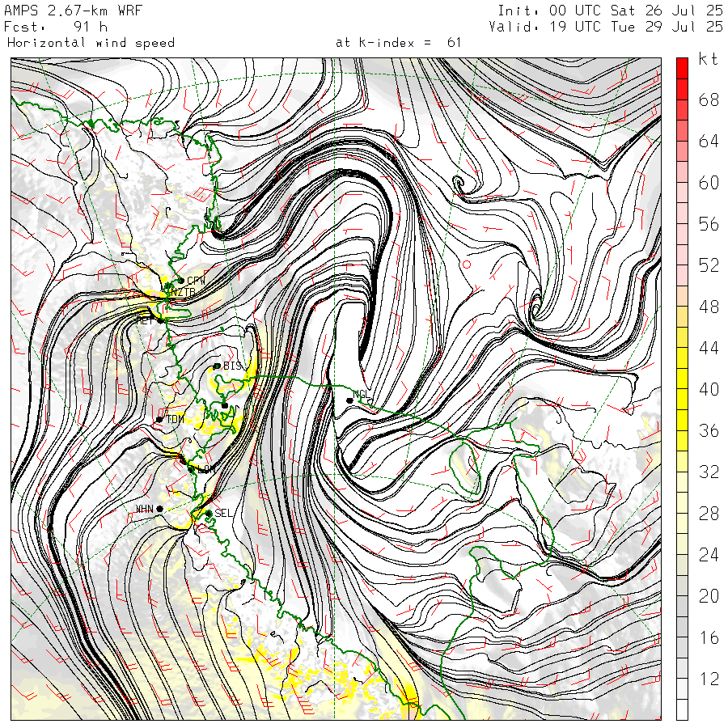Click the 32 value on the colorbar
728x728 pixels.
pos(709,472)
